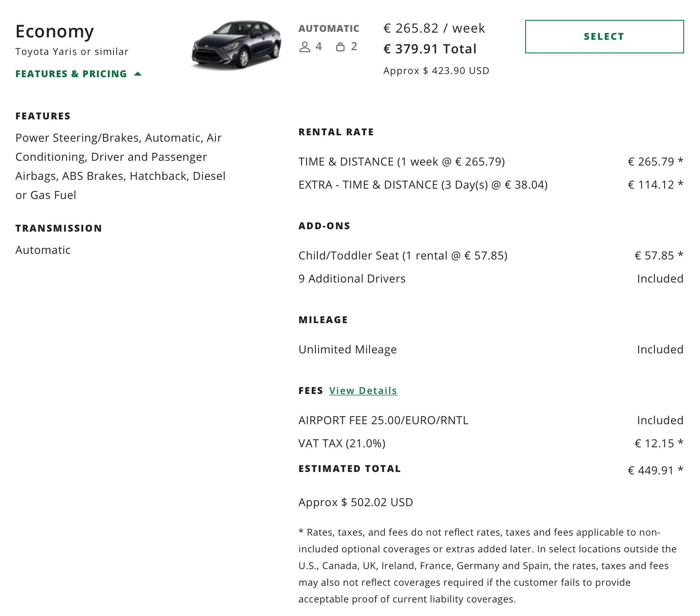Click the VAT TAX (21.0%) row
Image resolution: width=700 pixels, height=616 pixels.
pyautogui.click(x=342, y=443)
